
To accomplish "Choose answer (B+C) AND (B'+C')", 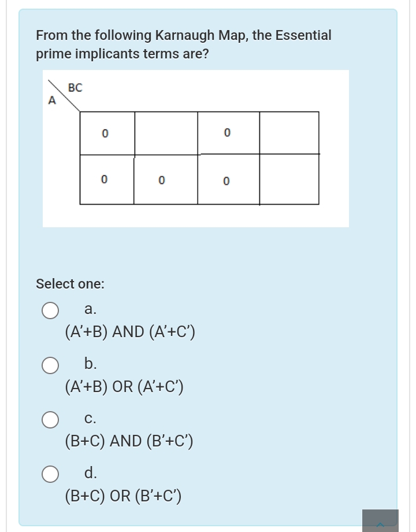I will [x=128, y=441].
